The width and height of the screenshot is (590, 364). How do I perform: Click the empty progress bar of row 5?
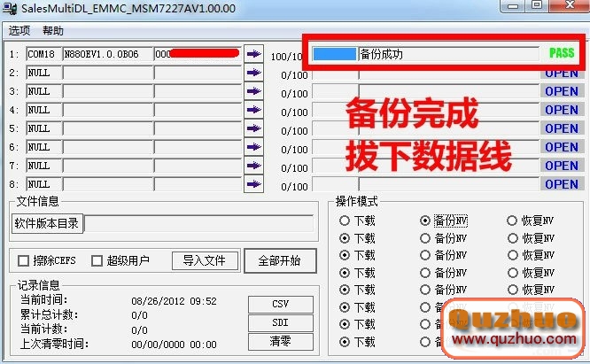tap(336, 128)
